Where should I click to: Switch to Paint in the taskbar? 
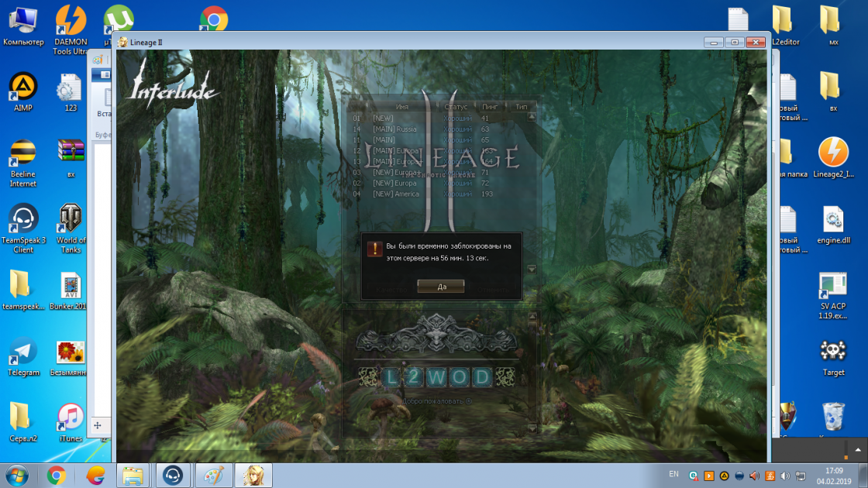(214, 475)
